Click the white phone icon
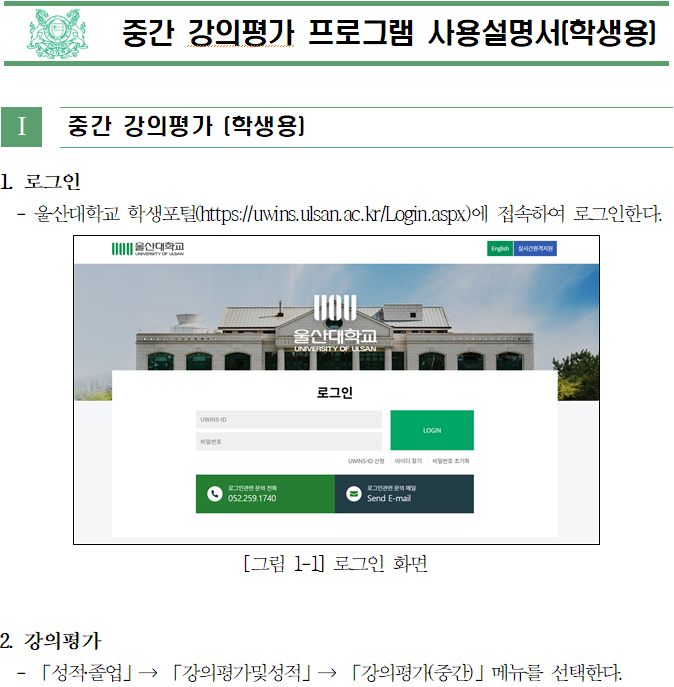 214,494
